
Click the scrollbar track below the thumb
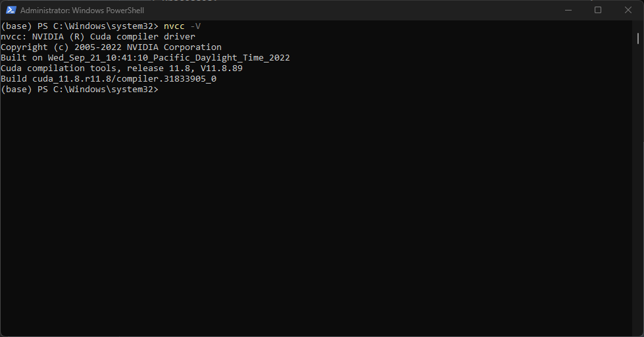pyautogui.click(x=638, y=189)
